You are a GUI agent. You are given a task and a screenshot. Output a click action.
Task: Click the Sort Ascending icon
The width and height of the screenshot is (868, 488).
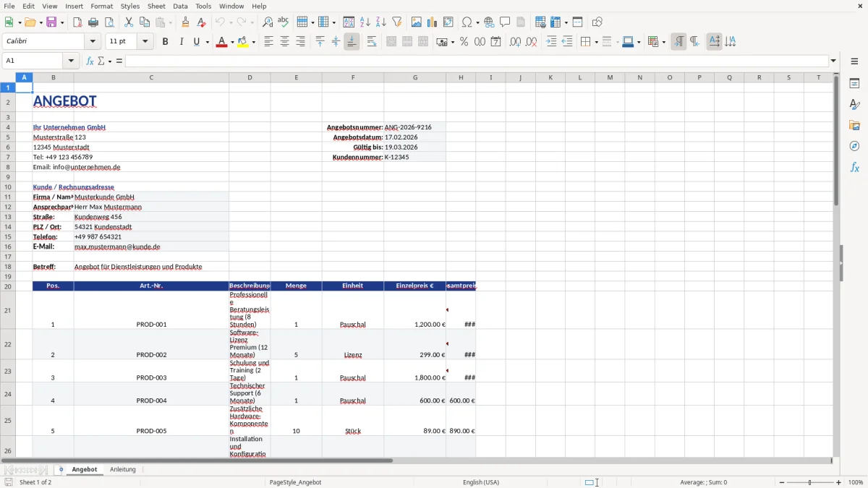point(365,22)
